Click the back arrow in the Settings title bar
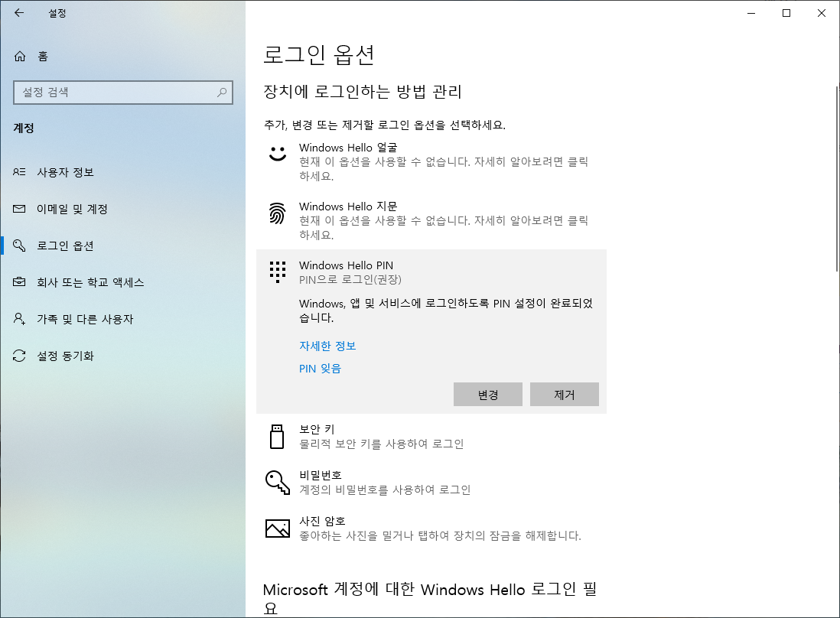 19,13
